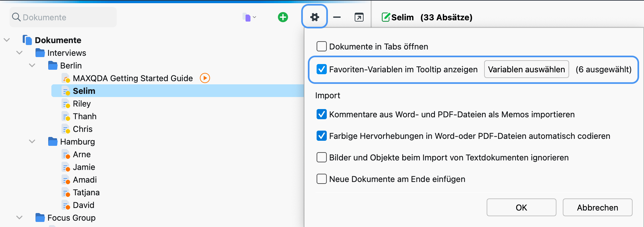Undock the Dokumente panel window

[359, 17]
